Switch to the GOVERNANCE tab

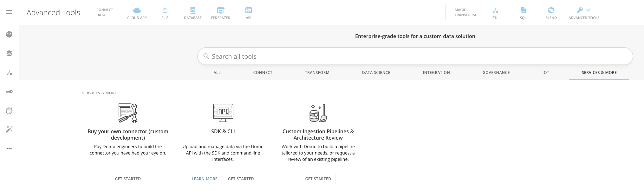click(496, 73)
